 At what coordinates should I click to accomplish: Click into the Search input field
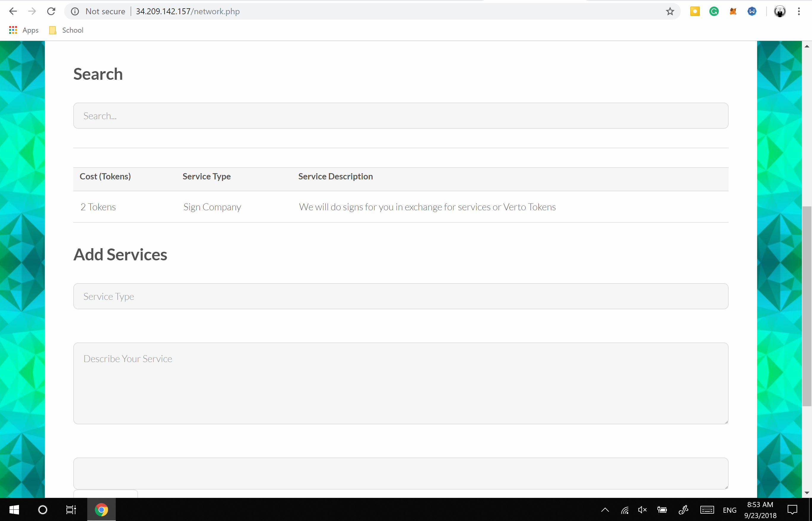[401, 116]
